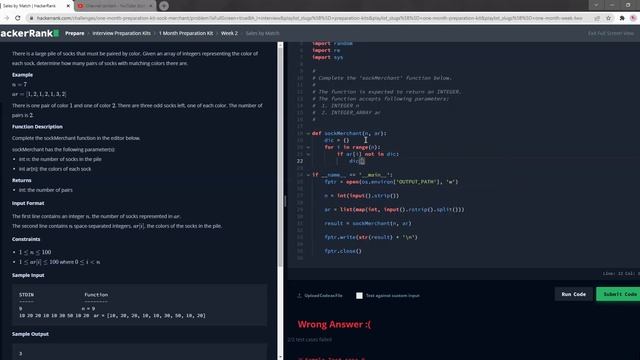Click the 'Example' heading
640x360 pixels.
[22, 75]
